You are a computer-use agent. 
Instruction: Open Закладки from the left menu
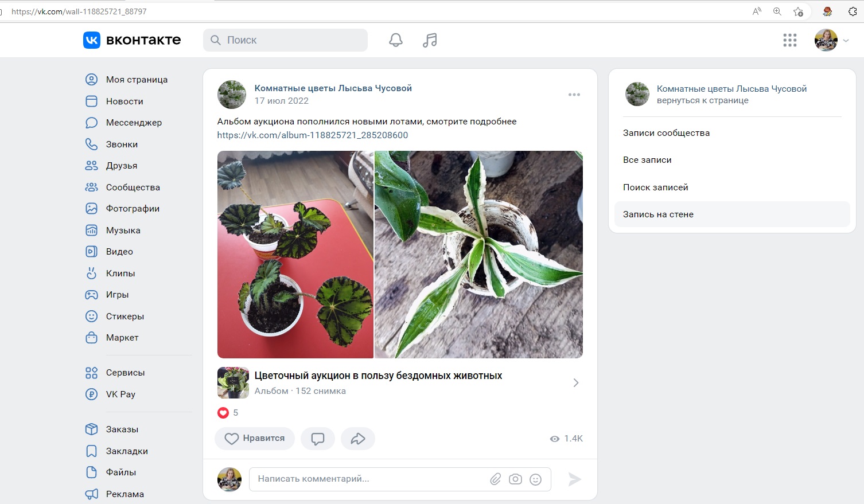pos(127,451)
